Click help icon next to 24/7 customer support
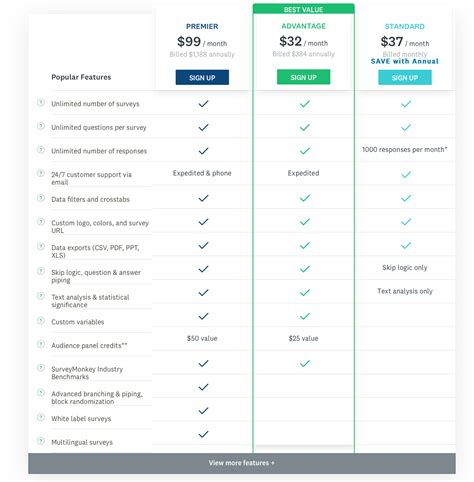474x482 pixels. [41, 173]
